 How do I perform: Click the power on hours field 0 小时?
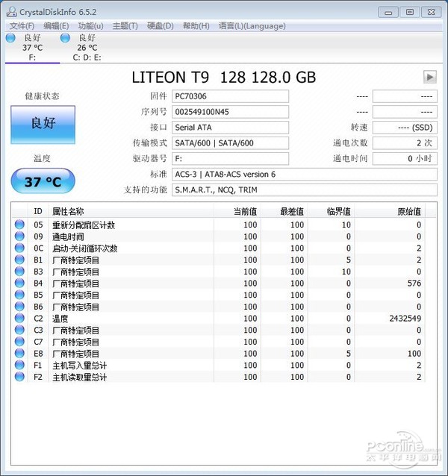(405, 159)
